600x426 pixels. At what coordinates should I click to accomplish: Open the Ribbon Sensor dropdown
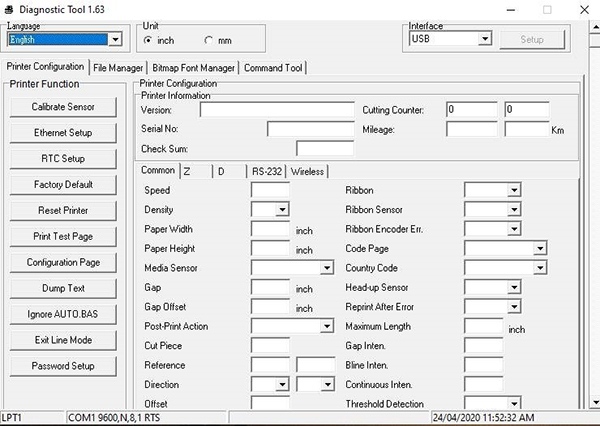[x=514, y=210]
